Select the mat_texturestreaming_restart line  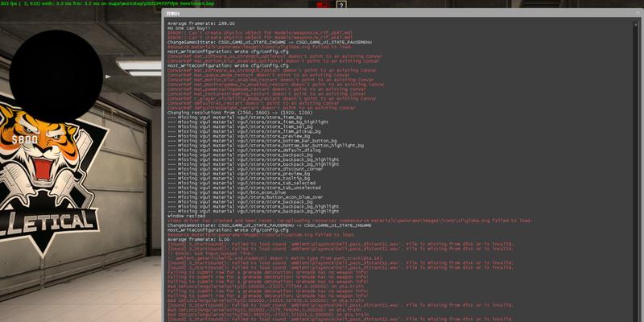tap(266, 94)
